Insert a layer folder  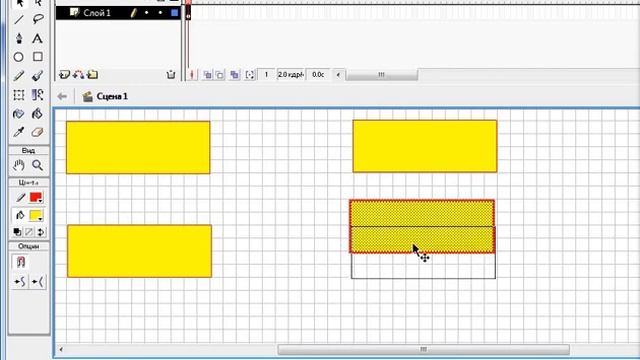(93, 75)
